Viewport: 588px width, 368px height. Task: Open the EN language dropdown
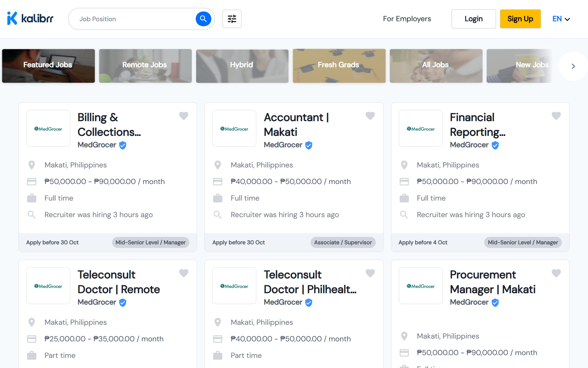pos(561,19)
